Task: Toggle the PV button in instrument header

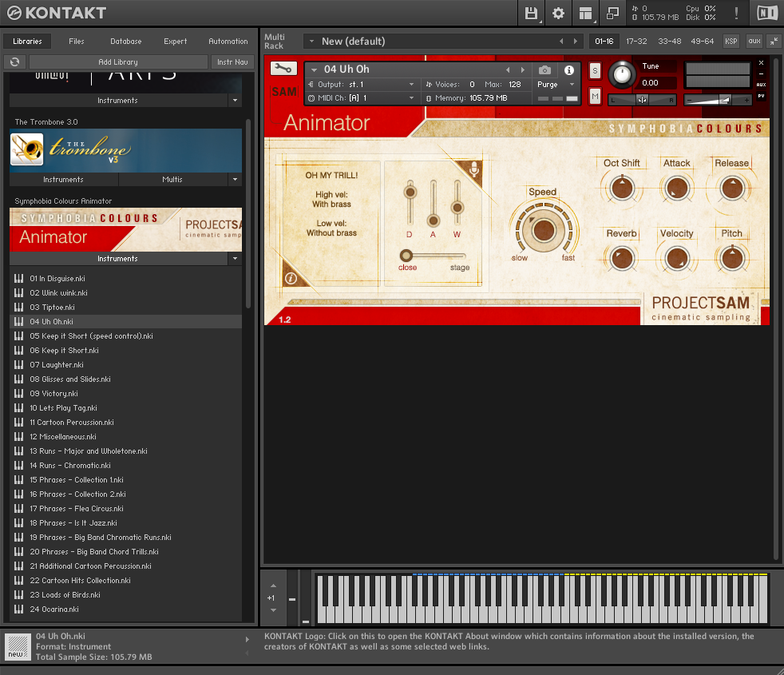Action: point(761,96)
